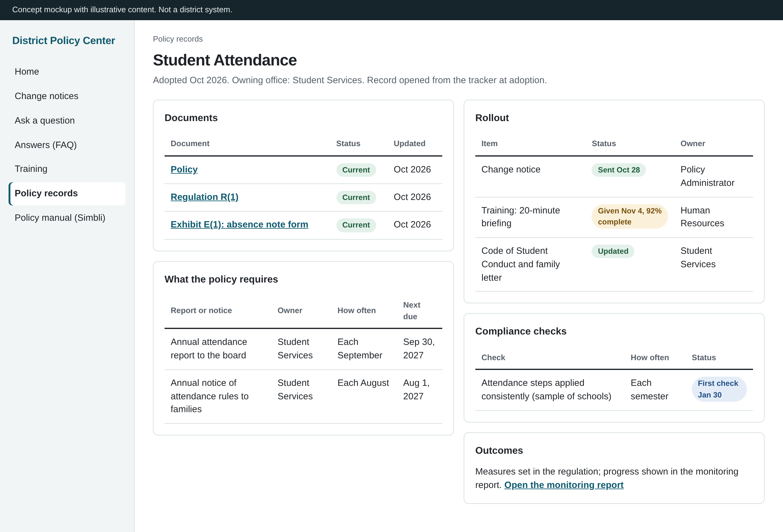783x532 pixels.
Task: Open the Policy document link
Action: pyautogui.click(x=184, y=169)
